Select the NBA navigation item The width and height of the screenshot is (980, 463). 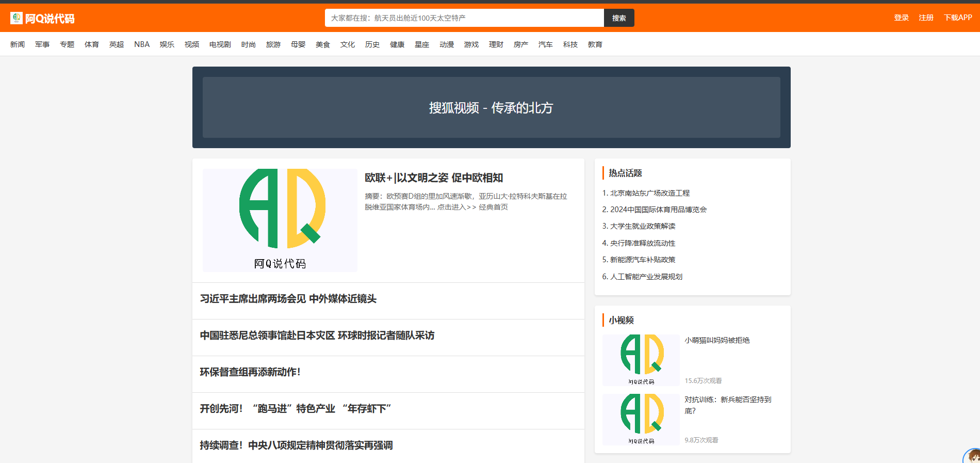[142, 44]
